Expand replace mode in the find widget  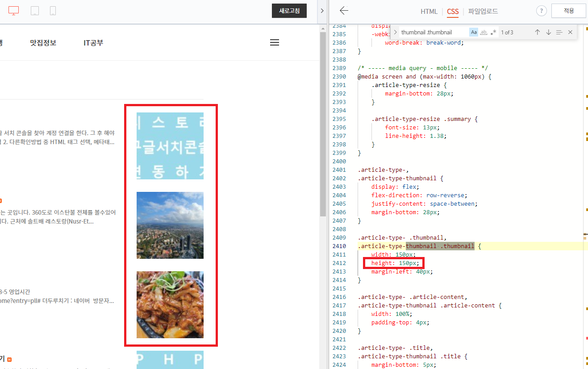click(395, 32)
